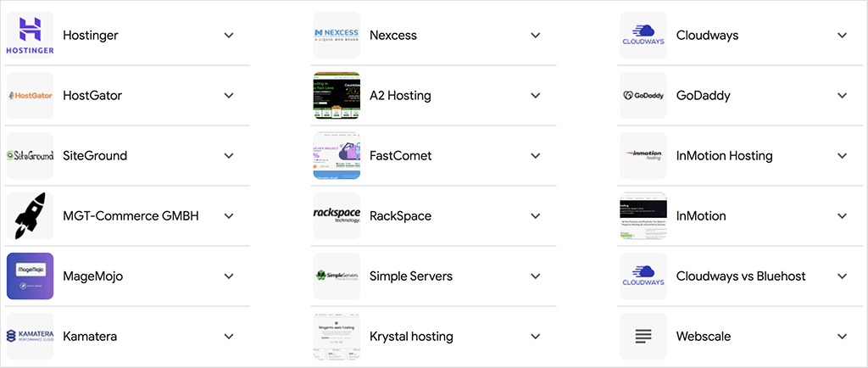Expand the Webscale chevron

tap(842, 336)
